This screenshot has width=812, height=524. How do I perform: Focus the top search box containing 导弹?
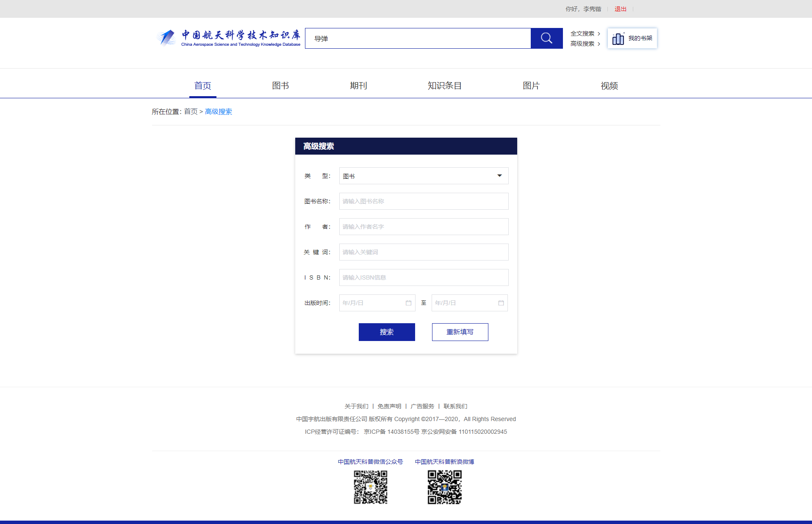pos(418,39)
